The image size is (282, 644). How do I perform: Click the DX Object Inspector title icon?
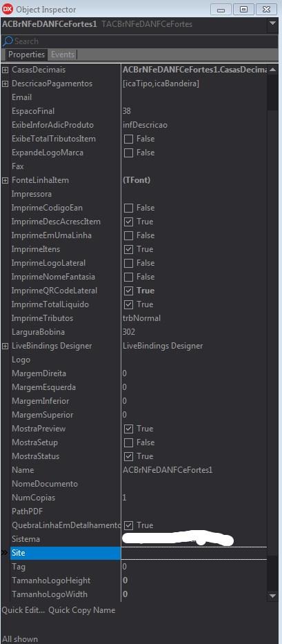coord(8,9)
